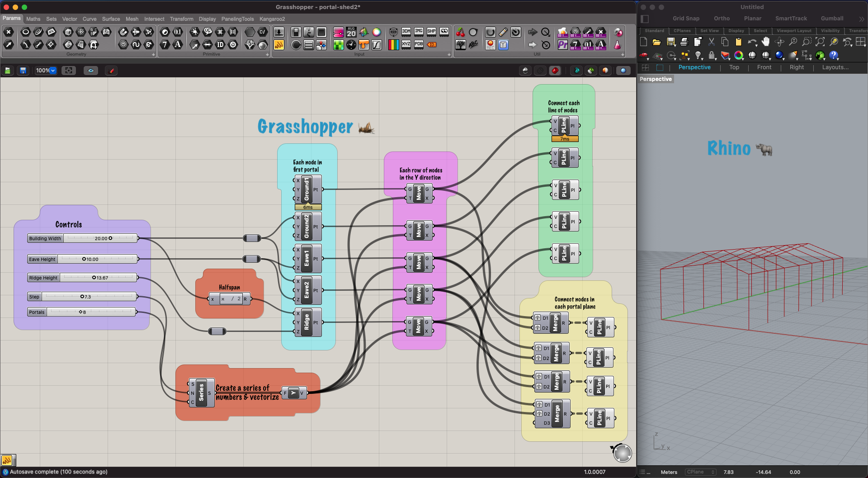Expand the Primitive panel plus arrow
868x478 pixels.
[267, 54]
